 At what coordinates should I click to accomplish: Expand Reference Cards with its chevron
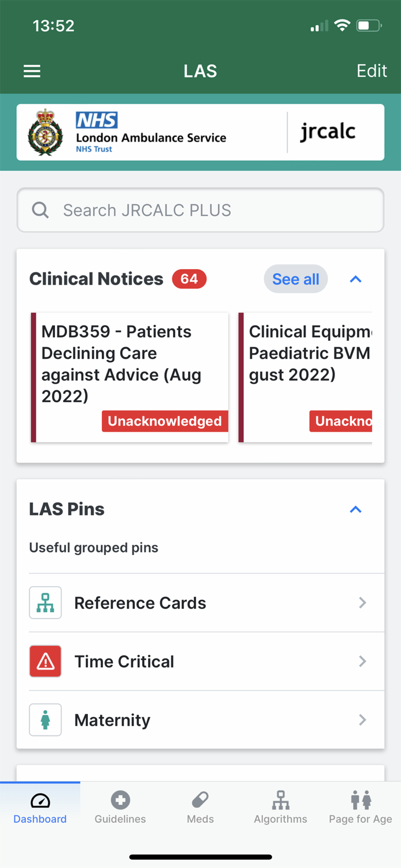pyautogui.click(x=362, y=603)
